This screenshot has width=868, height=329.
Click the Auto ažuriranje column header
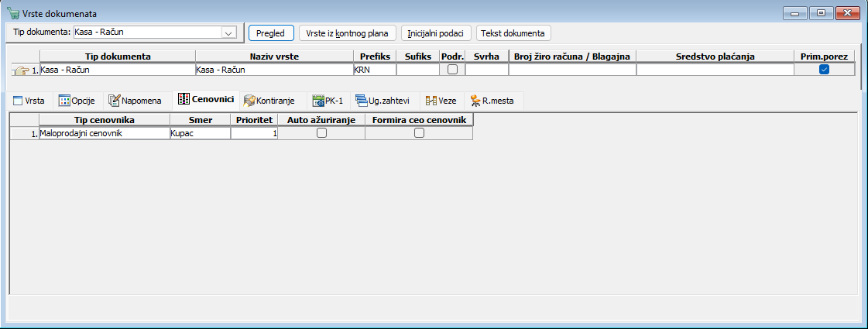321,119
